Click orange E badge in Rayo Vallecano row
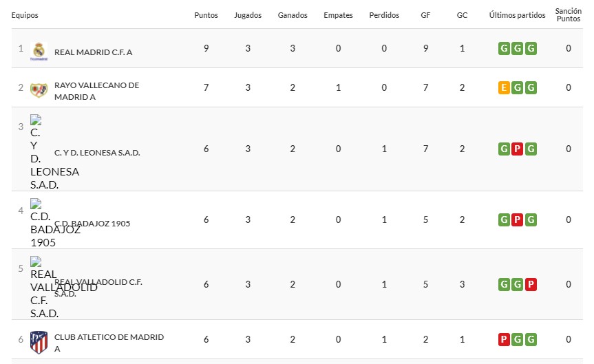This screenshot has width=594, height=364. [x=505, y=87]
